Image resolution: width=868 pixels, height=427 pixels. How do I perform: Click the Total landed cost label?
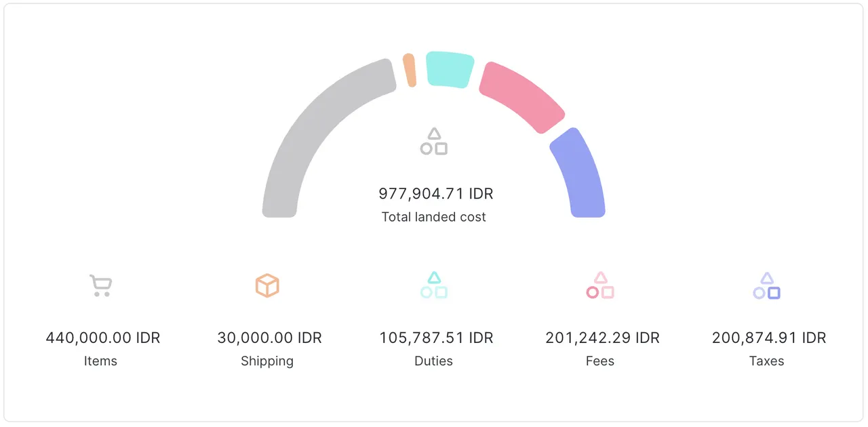click(434, 217)
